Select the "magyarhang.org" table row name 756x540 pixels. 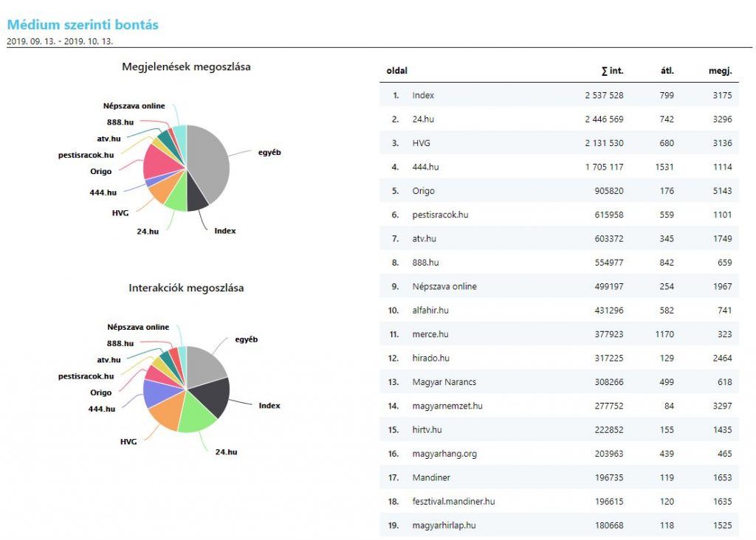[444, 454]
